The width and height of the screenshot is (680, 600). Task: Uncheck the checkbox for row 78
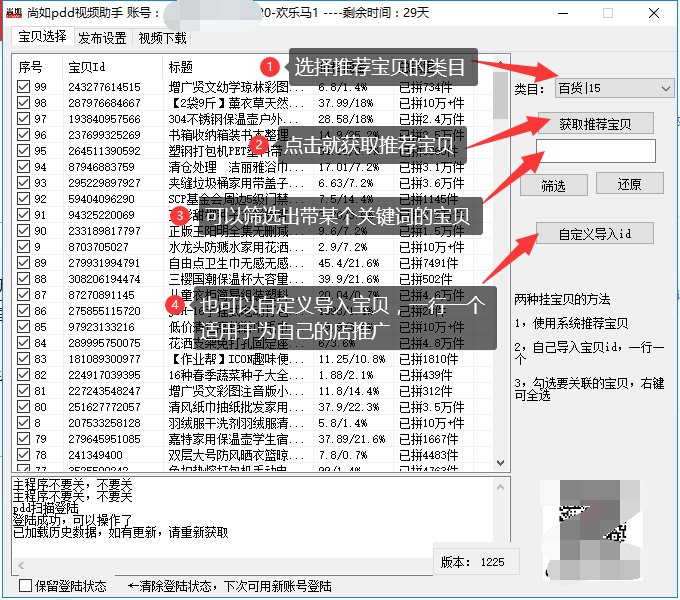pyautogui.click(x=23, y=455)
